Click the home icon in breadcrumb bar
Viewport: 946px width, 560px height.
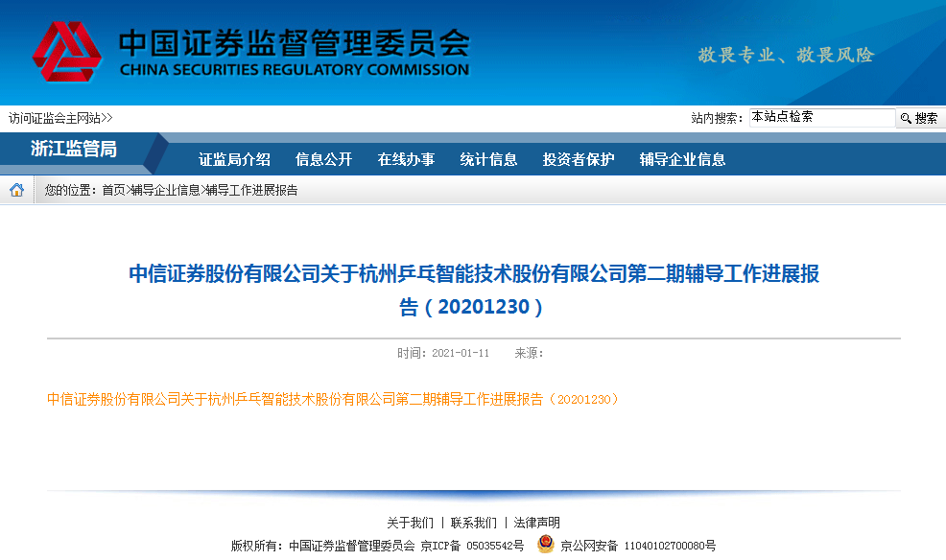(x=17, y=190)
